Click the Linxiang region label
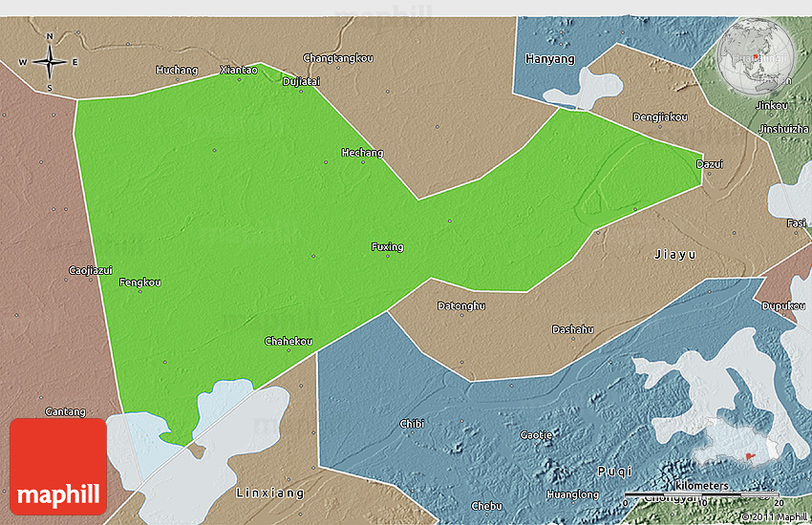This screenshot has width=812, height=525. click(x=269, y=493)
